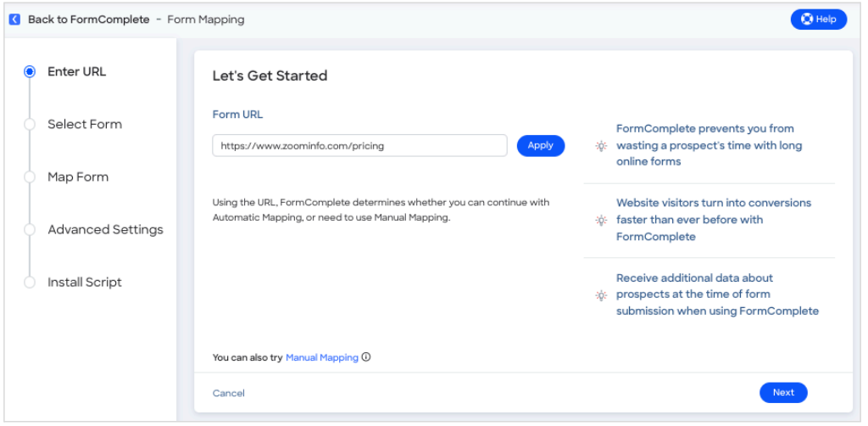Select the Install Script step circle
Image resolution: width=868 pixels, height=426 pixels.
(x=30, y=282)
